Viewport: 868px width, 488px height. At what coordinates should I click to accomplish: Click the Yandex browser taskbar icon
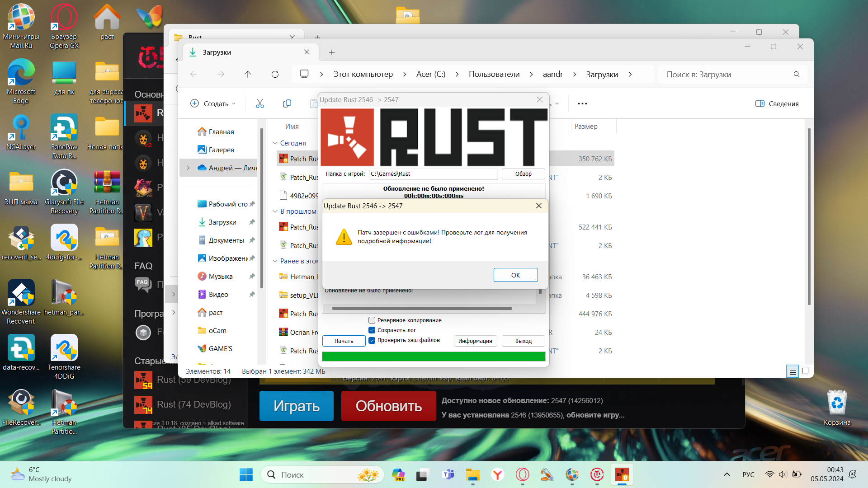click(x=498, y=474)
